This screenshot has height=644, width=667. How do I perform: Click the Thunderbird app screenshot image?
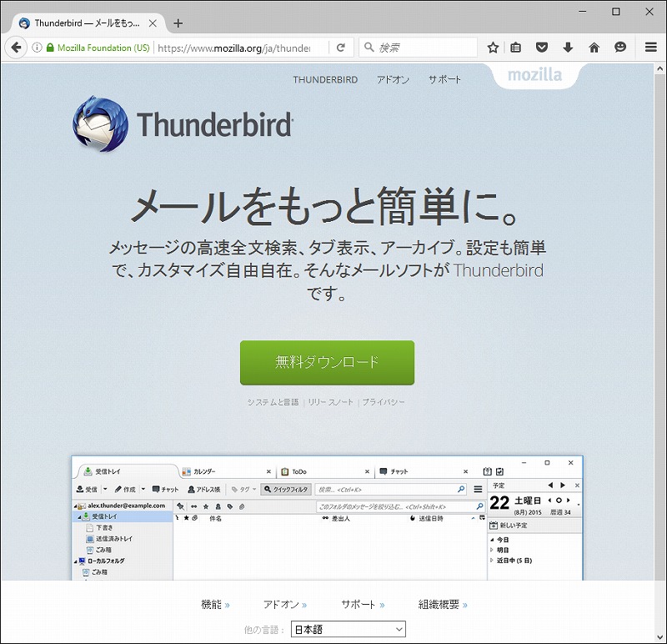coord(327,517)
